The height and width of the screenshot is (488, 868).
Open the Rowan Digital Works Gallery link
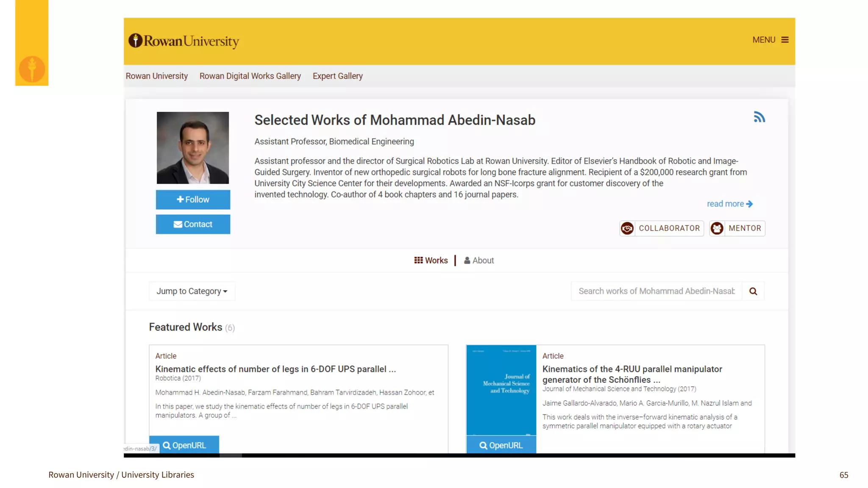pyautogui.click(x=250, y=76)
